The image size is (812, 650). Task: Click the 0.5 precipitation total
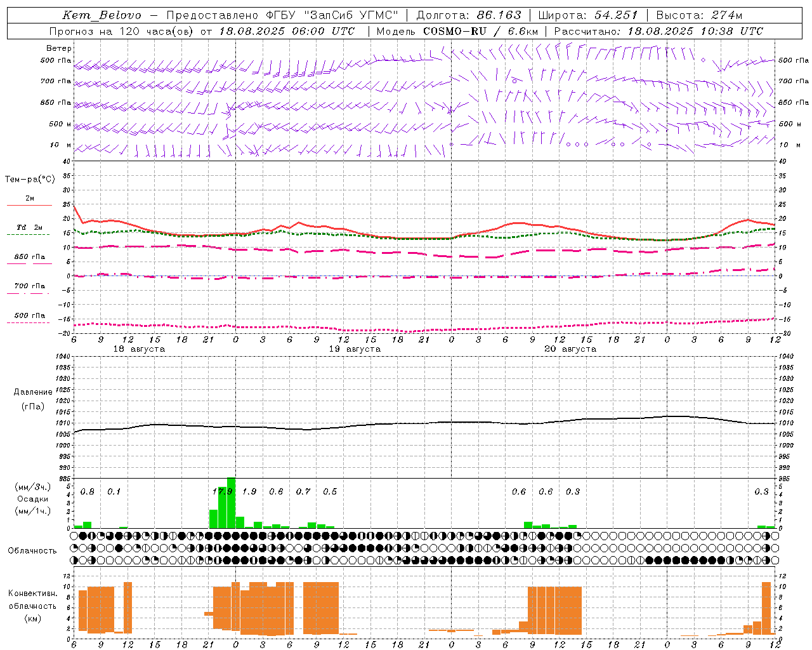click(330, 491)
